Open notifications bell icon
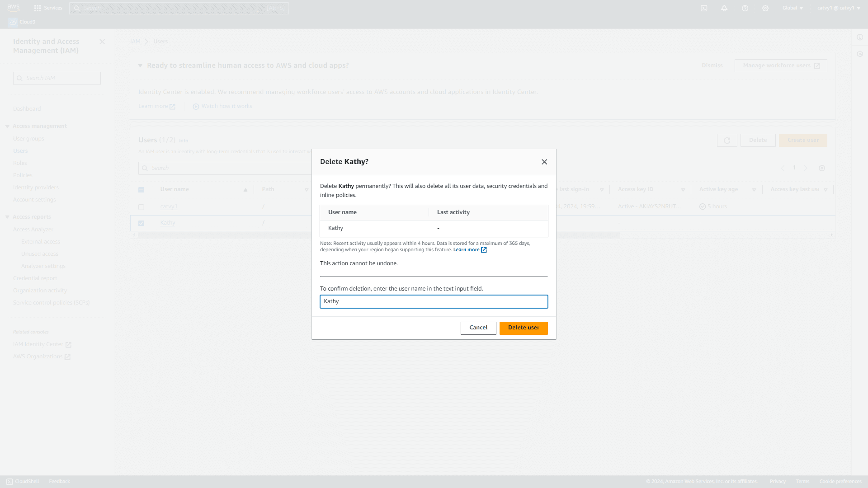 point(724,8)
